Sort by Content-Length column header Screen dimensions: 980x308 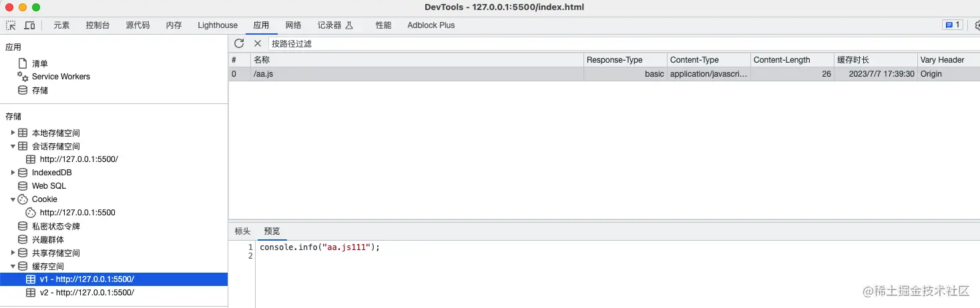tap(792, 59)
